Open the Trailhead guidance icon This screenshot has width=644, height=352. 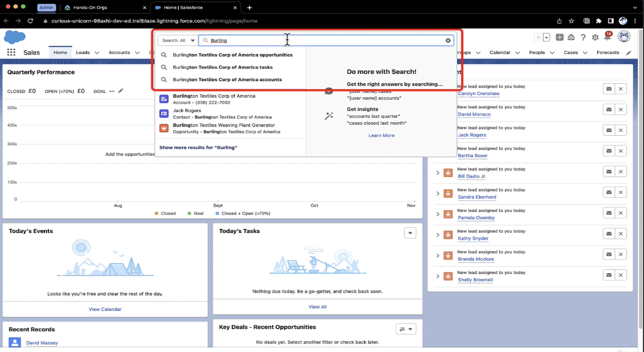(x=571, y=37)
